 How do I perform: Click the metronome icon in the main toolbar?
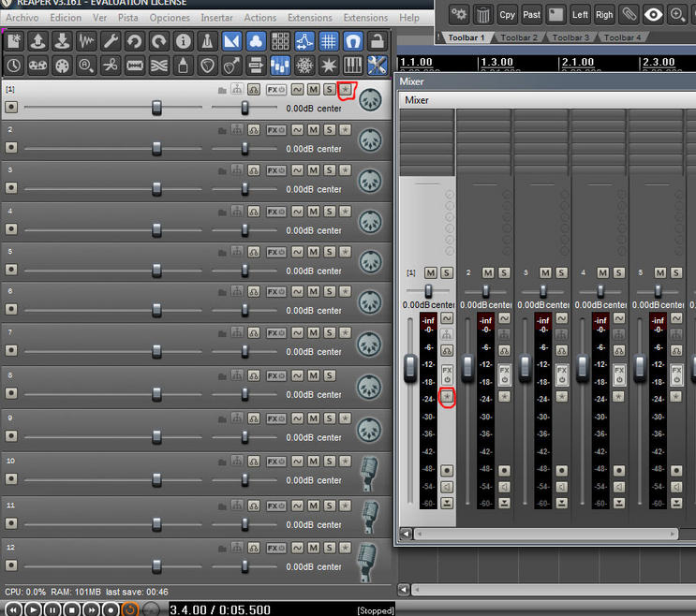(209, 40)
